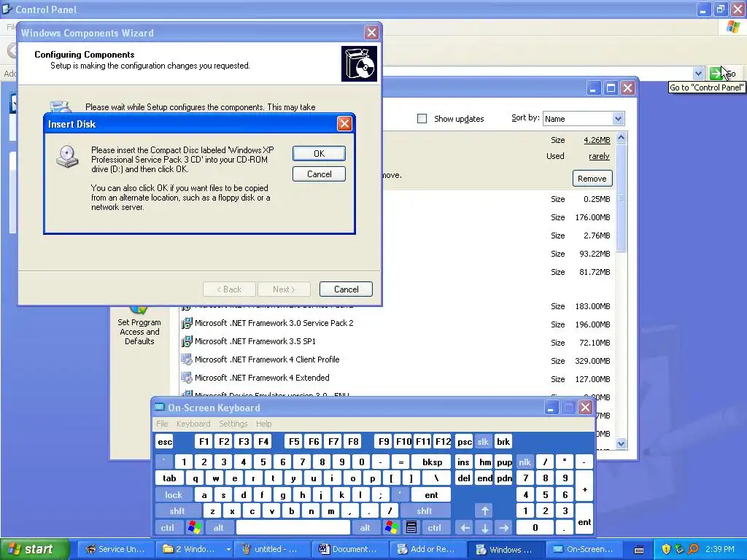Open the On-Screen Keyboard File menu

tap(162, 424)
